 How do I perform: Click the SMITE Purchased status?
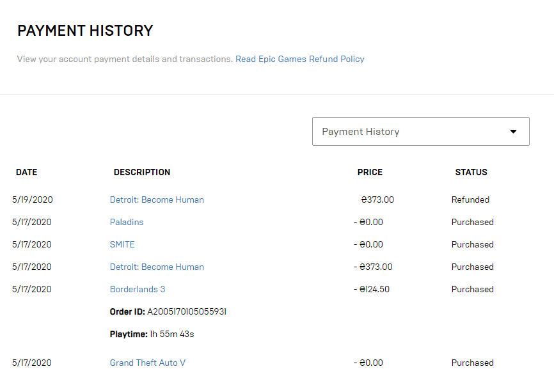click(472, 244)
